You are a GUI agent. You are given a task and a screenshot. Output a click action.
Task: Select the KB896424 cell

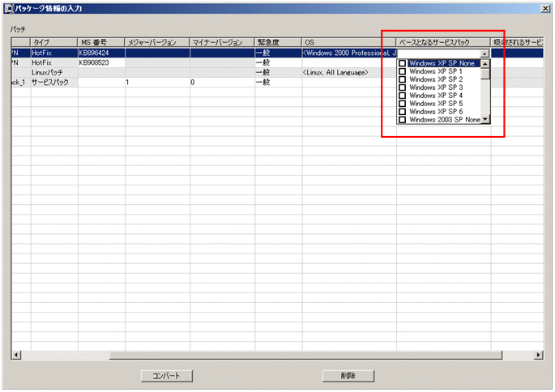point(101,53)
